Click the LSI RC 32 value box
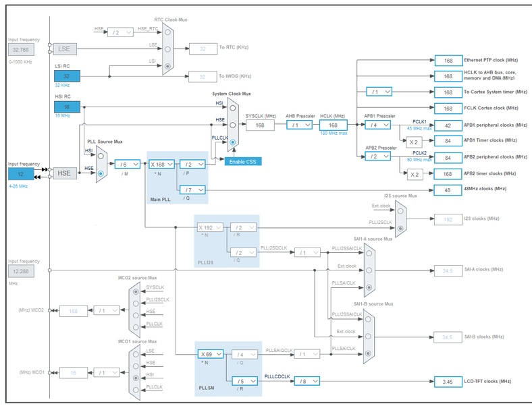Image resolution: width=532 pixels, height=406 pixels. (x=68, y=76)
